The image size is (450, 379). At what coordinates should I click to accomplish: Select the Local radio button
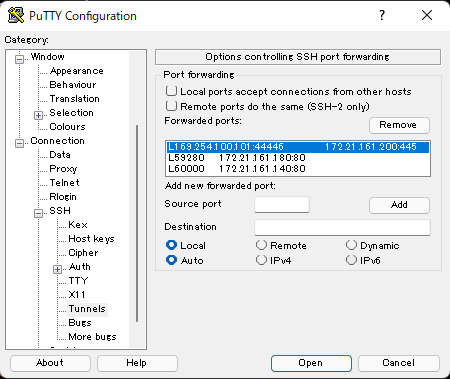(171, 245)
